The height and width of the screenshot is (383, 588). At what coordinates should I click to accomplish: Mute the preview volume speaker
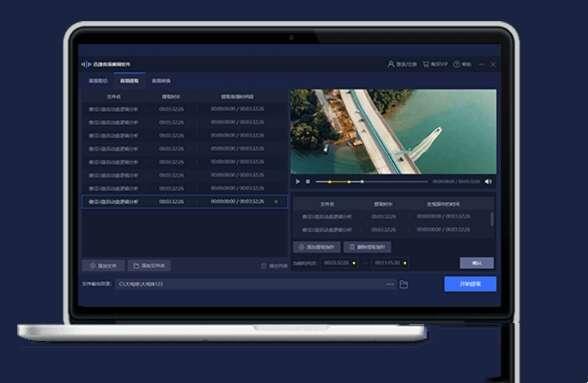click(488, 182)
